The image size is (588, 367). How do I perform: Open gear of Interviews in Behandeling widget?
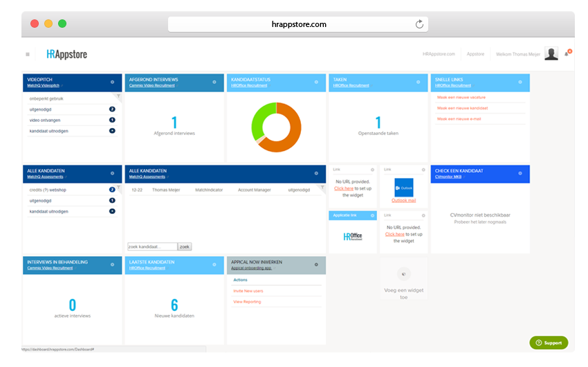(x=112, y=265)
